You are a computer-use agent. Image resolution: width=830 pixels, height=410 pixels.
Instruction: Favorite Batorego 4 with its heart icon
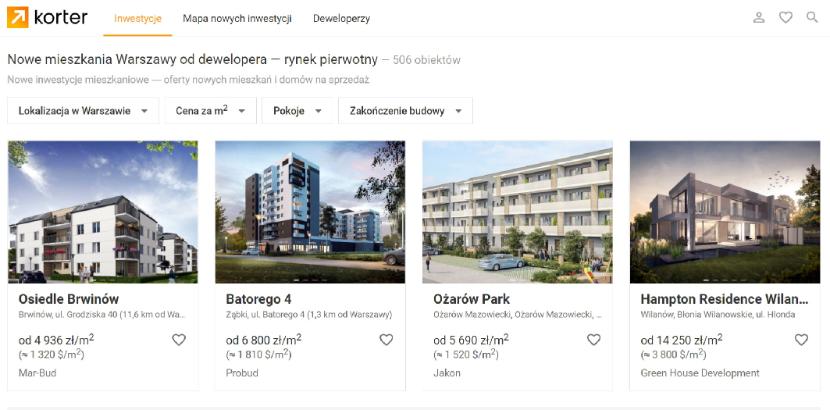click(386, 340)
